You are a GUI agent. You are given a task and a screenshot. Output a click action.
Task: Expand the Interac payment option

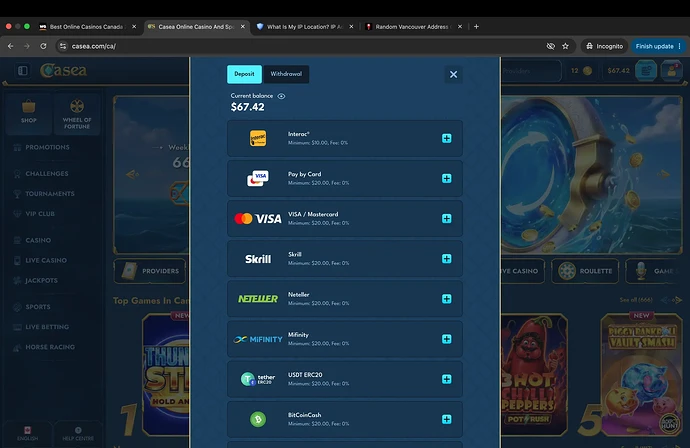pos(446,139)
